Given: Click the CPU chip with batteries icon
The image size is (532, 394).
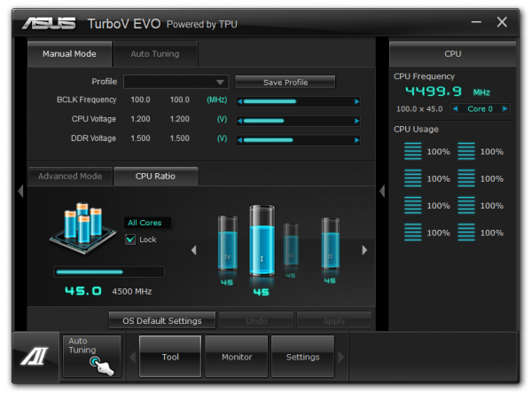Looking at the screenshot, I should coord(83,227).
